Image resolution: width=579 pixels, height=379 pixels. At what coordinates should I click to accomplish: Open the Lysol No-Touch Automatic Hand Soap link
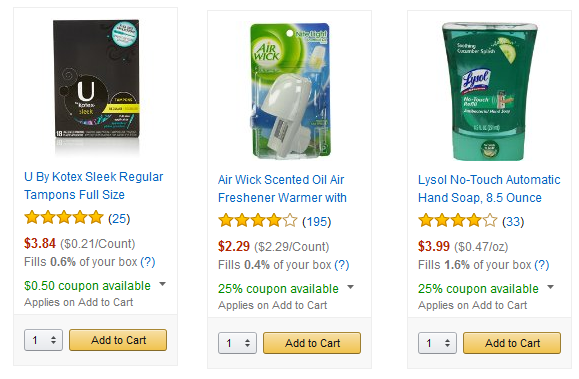tap(489, 188)
